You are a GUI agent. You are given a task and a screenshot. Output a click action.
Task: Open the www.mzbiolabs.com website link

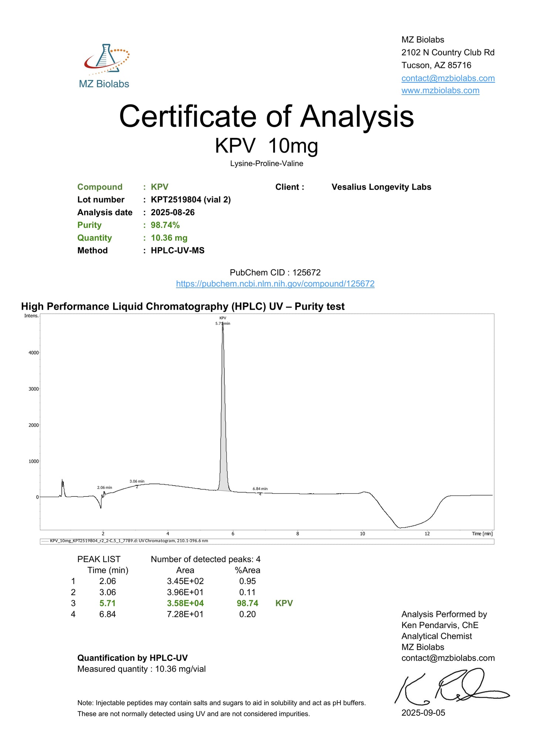click(x=440, y=91)
